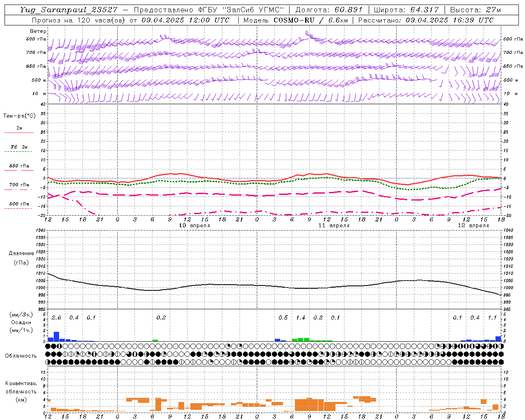Select the calculation time 09.04.2025 16:39 UTC

coord(450,20)
